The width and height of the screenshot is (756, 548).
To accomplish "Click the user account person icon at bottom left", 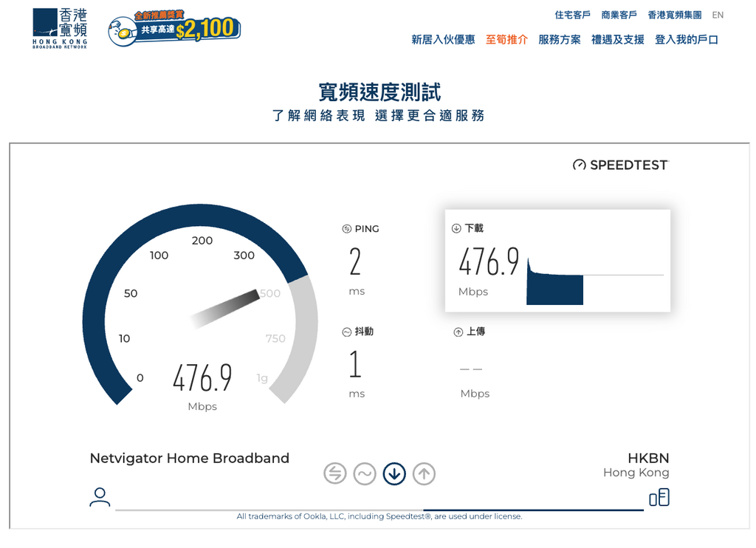I will pos(100,497).
